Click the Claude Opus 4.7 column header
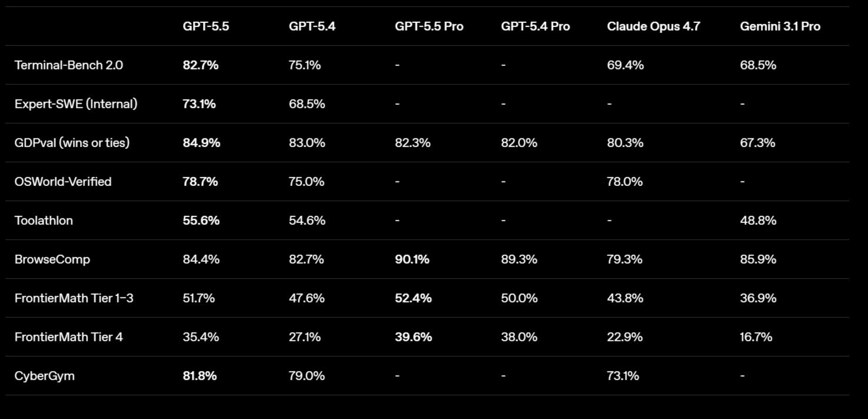The width and height of the screenshot is (868, 419). click(653, 26)
